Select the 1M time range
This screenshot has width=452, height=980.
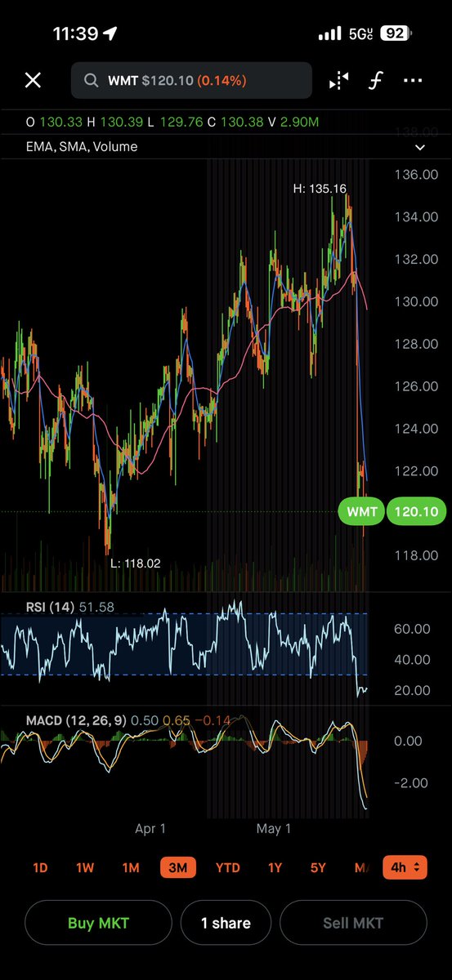pyautogui.click(x=130, y=867)
